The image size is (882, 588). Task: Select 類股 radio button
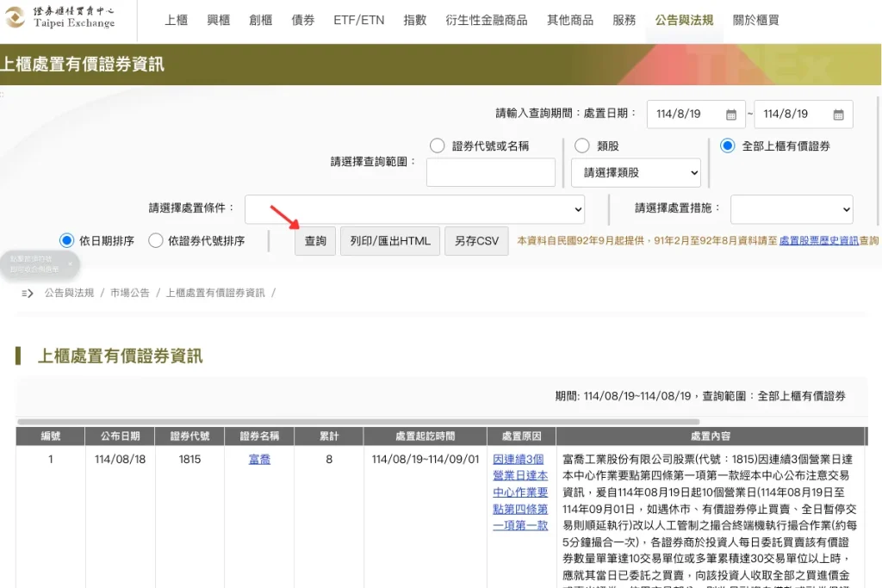[581, 146]
